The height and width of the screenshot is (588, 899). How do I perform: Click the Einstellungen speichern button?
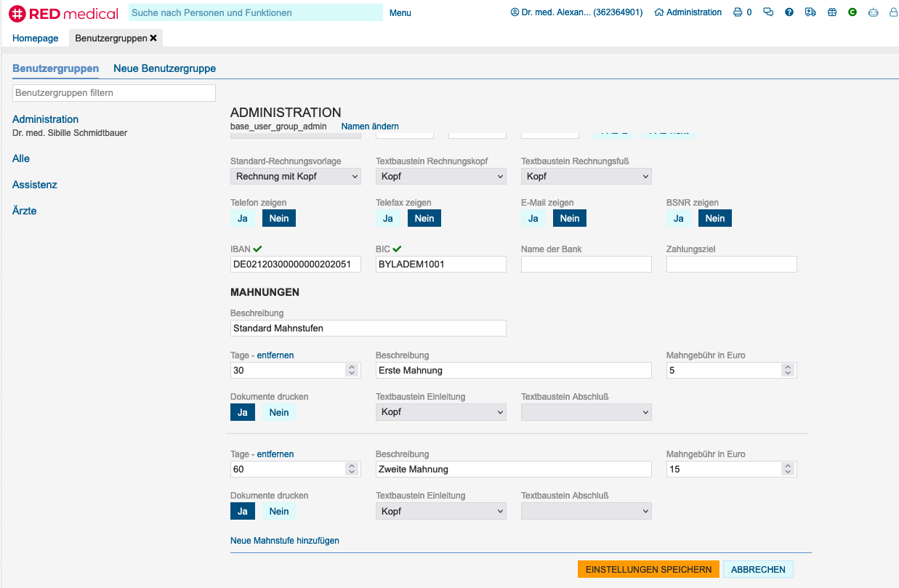[x=648, y=569]
